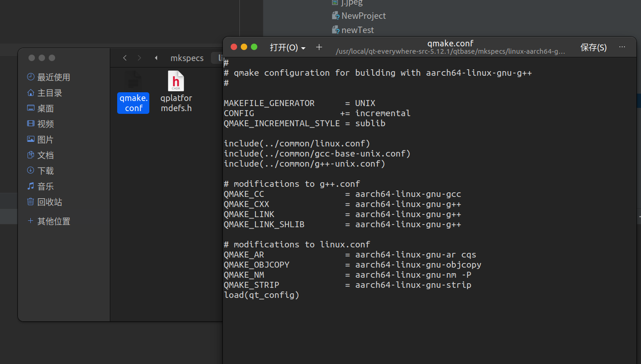641x364 pixels.
Task: Click the qmake.conf title in the header
Action: click(x=450, y=43)
